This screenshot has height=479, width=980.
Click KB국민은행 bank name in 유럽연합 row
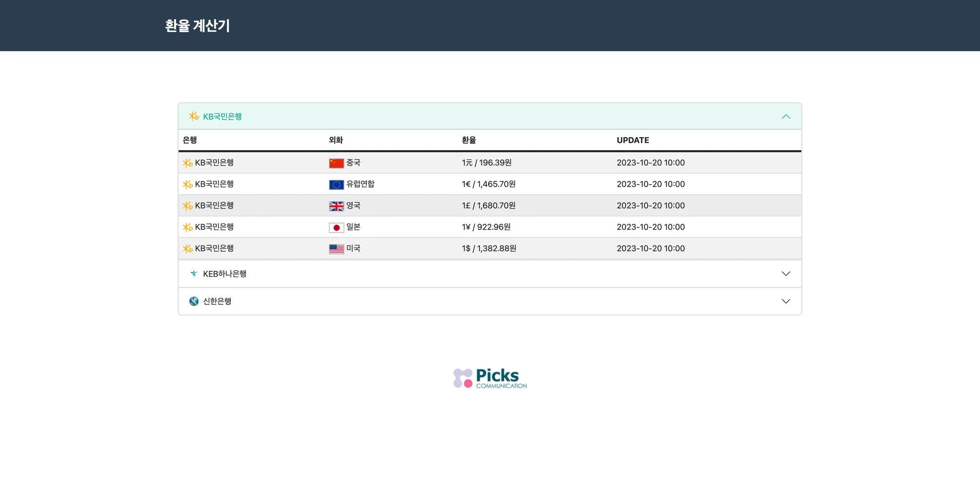[214, 184]
